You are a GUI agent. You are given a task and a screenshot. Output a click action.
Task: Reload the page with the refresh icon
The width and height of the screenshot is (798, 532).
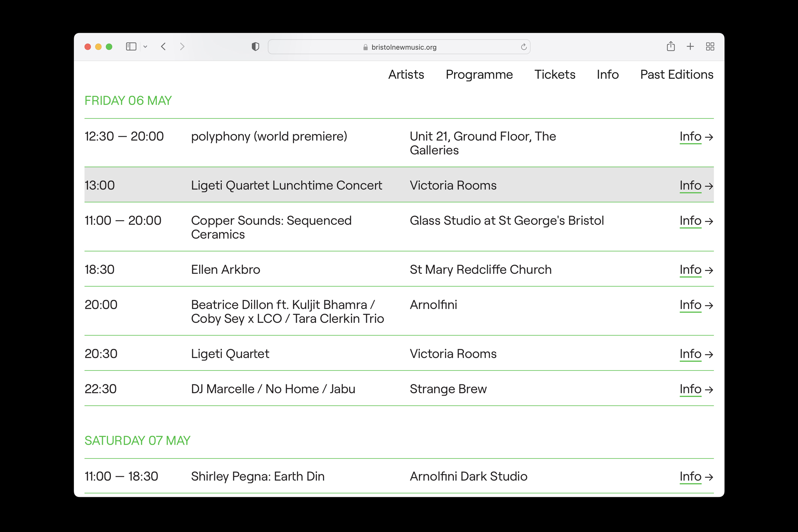(523, 47)
